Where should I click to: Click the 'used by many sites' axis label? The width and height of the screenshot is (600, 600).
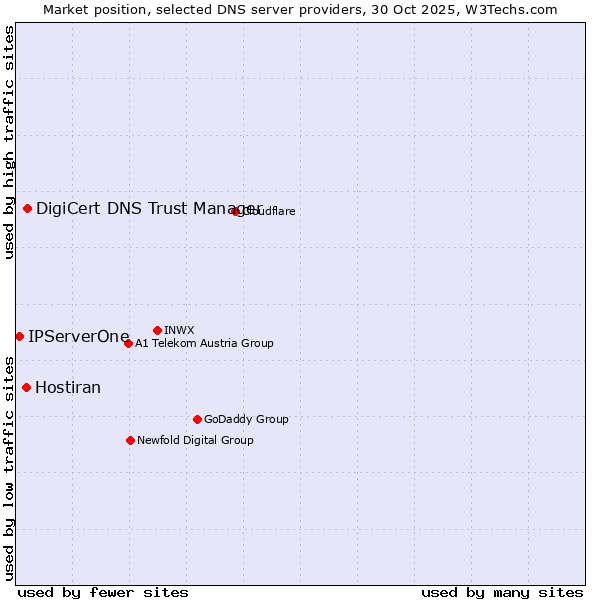tap(502, 592)
